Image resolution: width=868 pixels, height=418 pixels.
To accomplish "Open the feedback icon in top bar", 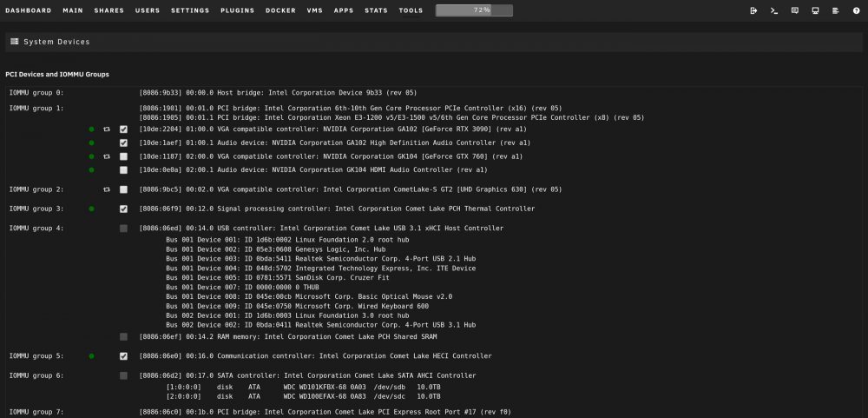I will (794, 10).
